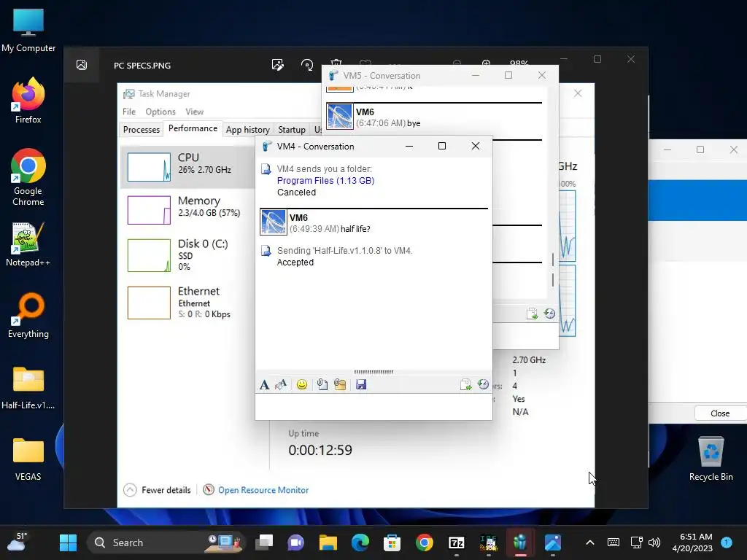The height and width of the screenshot is (560, 747).
Task: Open the File menu in Task Manager
Action: [x=129, y=112]
